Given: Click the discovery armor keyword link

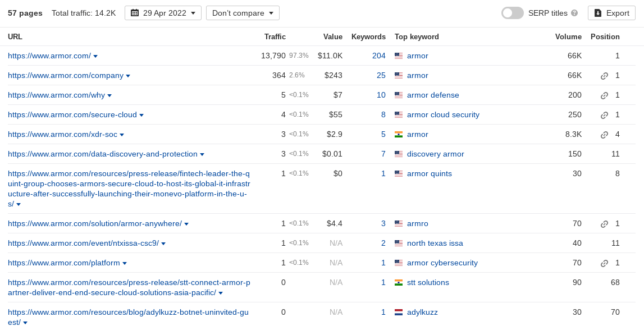Looking at the screenshot, I should pyautogui.click(x=435, y=154).
